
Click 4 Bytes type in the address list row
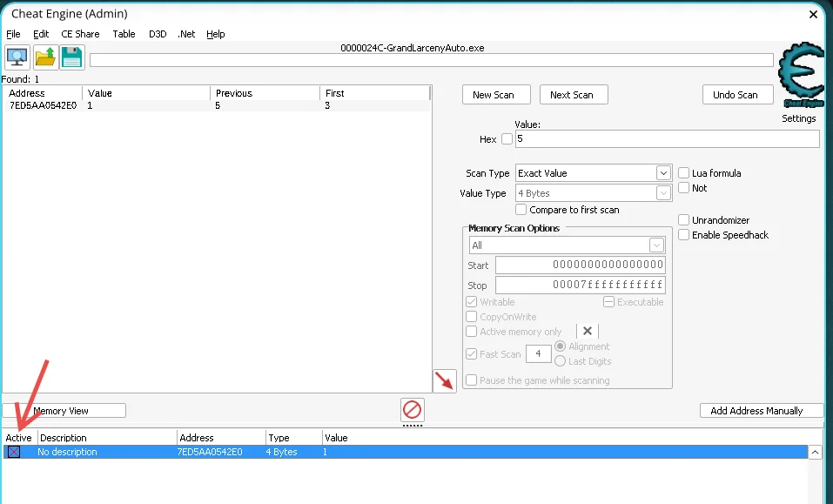pyautogui.click(x=281, y=452)
